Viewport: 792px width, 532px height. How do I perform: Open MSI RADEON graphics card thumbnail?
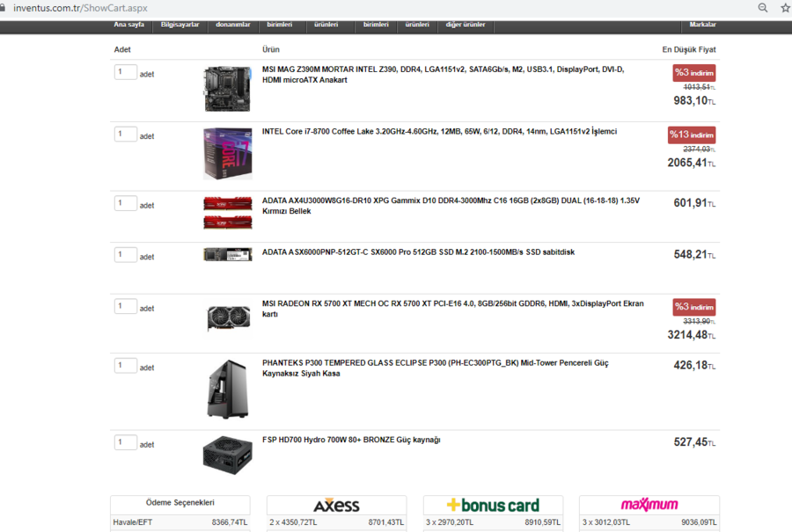click(228, 318)
